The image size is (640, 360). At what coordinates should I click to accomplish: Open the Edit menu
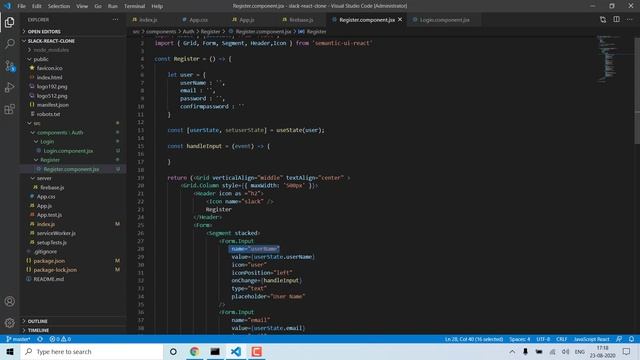37,6
